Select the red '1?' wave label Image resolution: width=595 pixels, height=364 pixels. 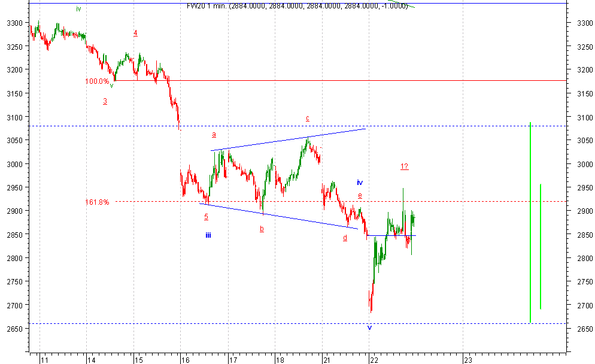(x=405, y=166)
